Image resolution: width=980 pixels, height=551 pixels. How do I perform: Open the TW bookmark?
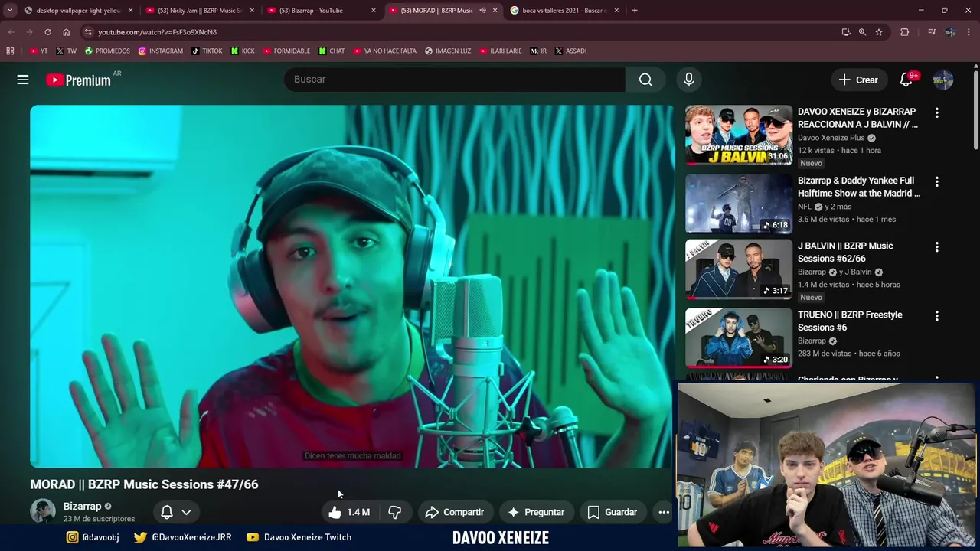(x=66, y=51)
